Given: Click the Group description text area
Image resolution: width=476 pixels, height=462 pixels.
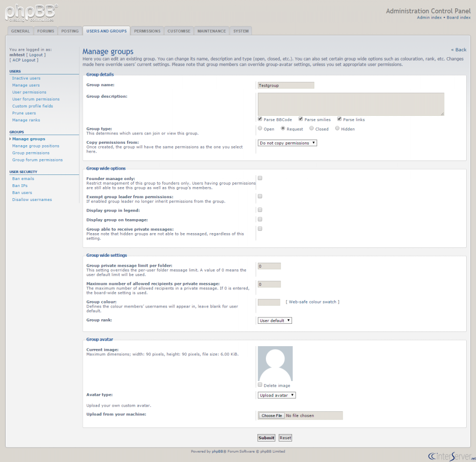Looking at the screenshot, I should coord(351,104).
